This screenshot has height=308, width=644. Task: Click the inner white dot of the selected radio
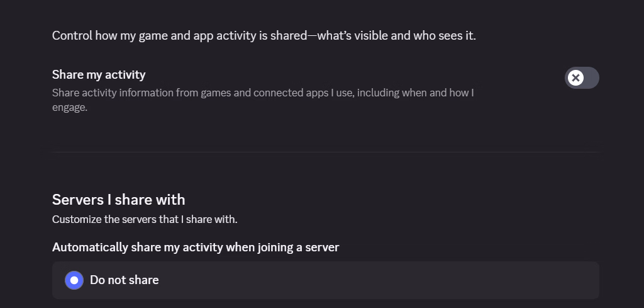pos(74,280)
